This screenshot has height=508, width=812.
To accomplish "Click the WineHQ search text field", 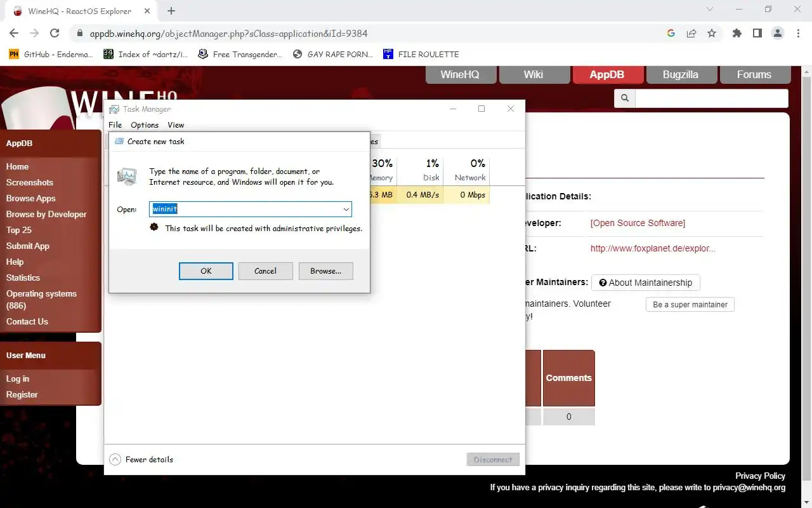I will coord(712,98).
